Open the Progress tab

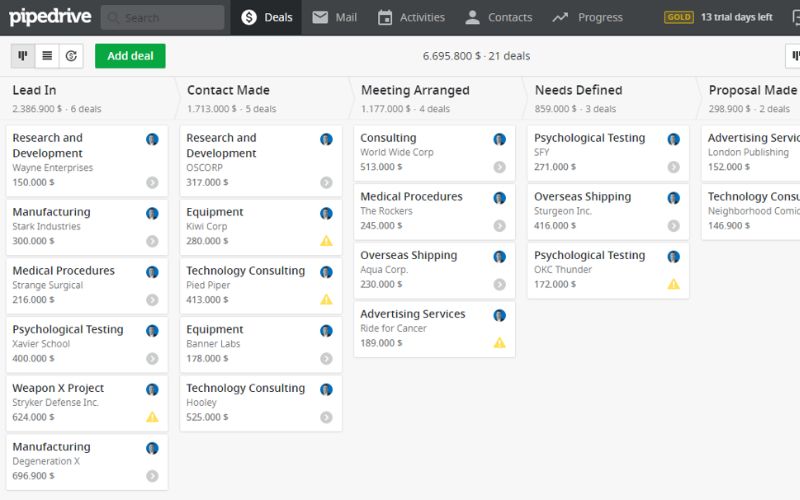click(x=587, y=17)
